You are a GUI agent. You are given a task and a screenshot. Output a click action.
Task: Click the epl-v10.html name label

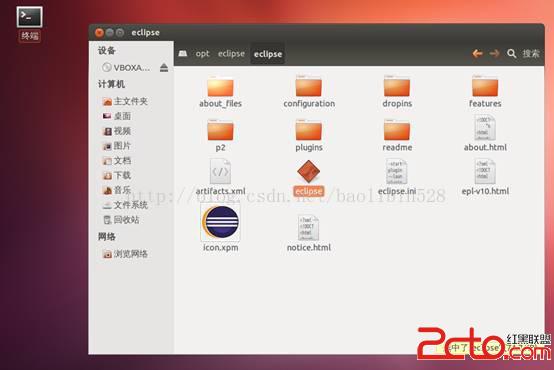point(485,191)
